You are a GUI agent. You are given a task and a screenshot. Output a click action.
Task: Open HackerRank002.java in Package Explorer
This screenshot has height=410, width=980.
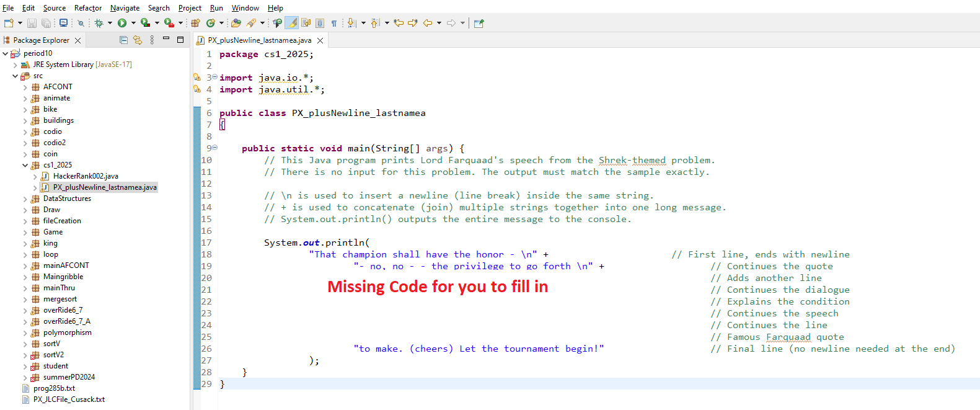click(x=86, y=176)
